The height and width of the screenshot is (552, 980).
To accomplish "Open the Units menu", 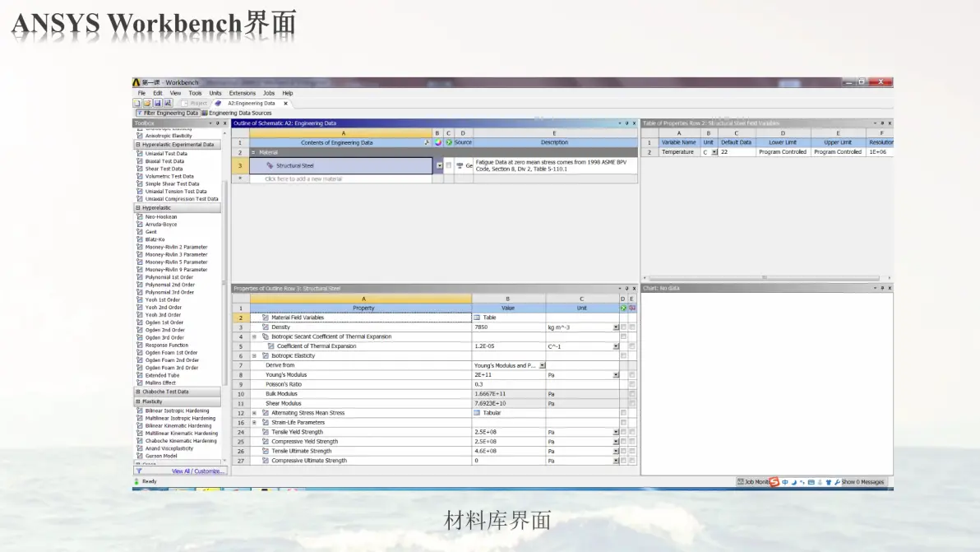I will click(215, 93).
